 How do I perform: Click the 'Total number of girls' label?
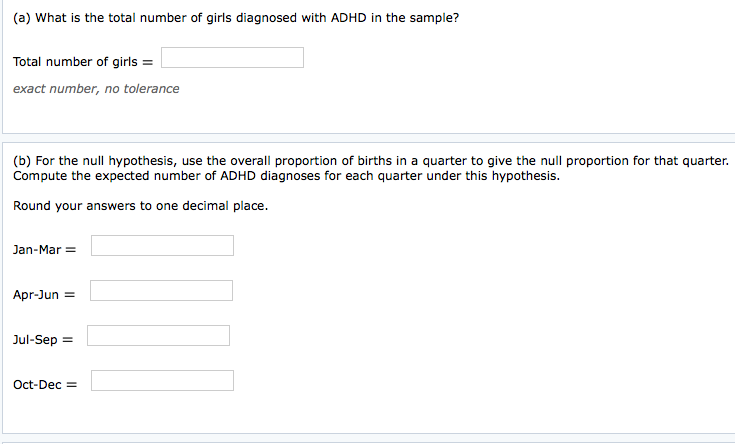[x=75, y=62]
